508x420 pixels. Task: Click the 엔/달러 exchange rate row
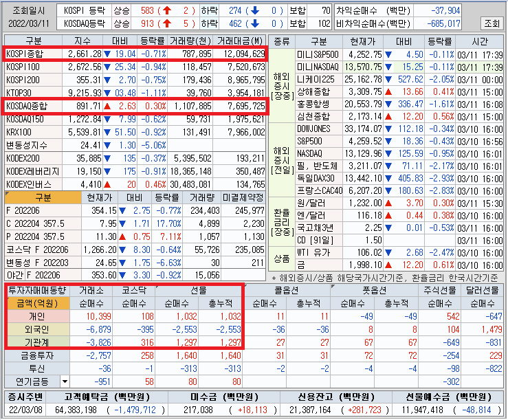[x=400, y=216]
